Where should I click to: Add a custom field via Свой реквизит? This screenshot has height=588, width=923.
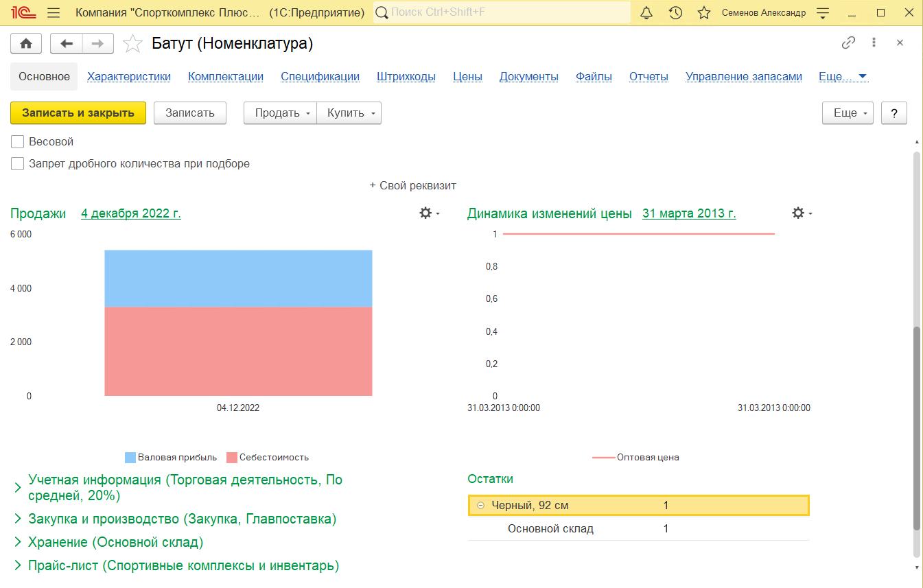(x=412, y=186)
